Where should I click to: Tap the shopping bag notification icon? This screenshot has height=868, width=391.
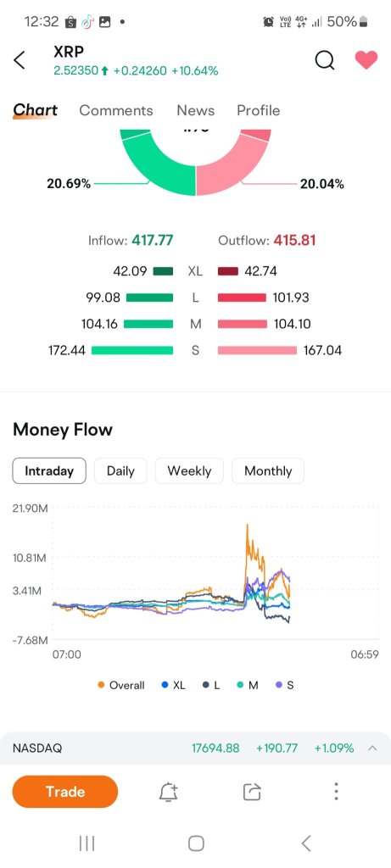70,22
